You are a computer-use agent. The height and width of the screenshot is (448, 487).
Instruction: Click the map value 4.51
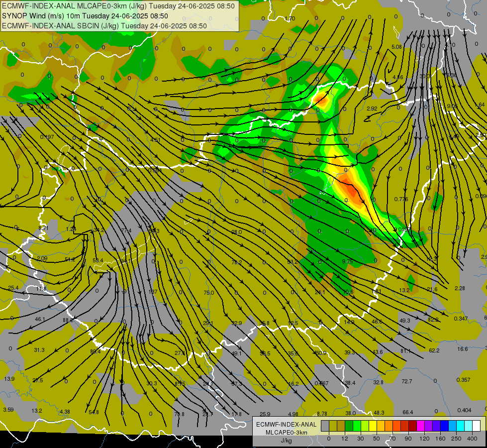pyautogui.click(x=155, y=140)
